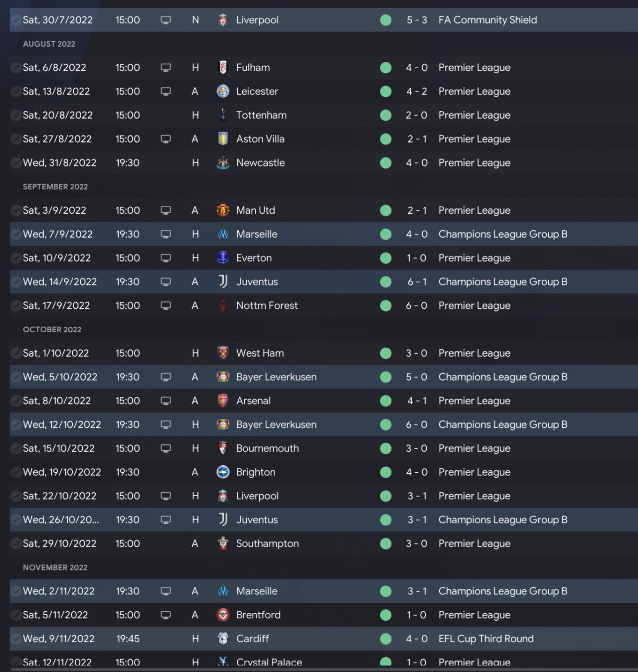Click the TV icon for the Nottm Forest match
This screenshot has height=672, width=638.
[x=166, y=306]
